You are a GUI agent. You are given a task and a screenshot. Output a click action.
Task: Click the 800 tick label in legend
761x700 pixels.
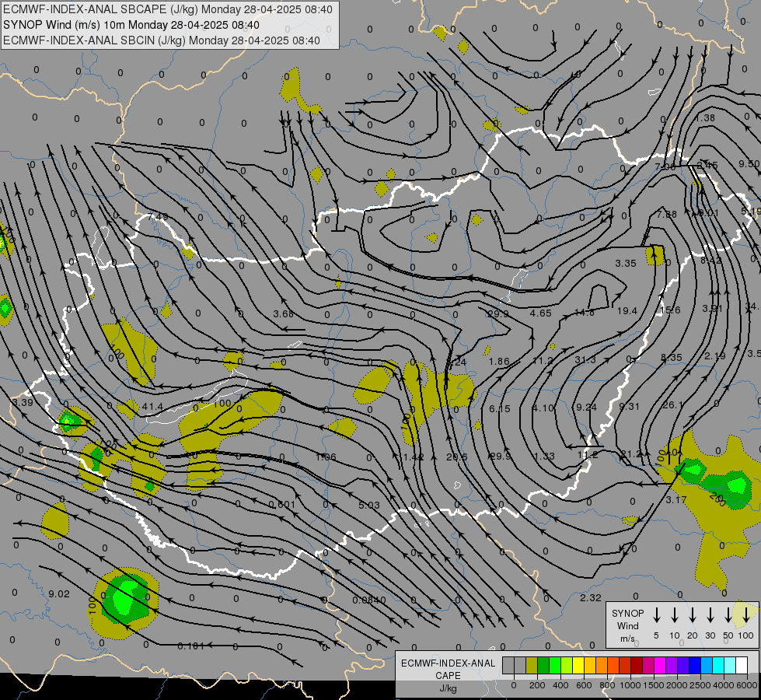(607, 685)
